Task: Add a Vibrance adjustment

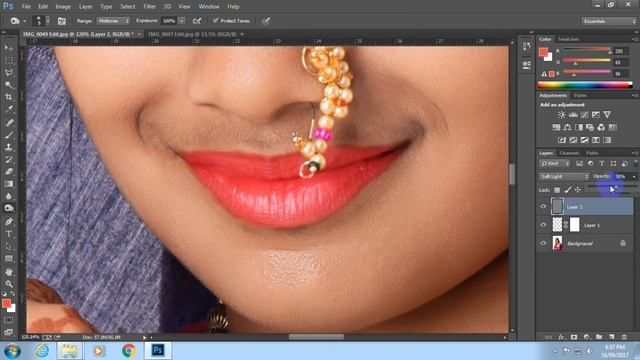Action: click(x=607, y=115)
